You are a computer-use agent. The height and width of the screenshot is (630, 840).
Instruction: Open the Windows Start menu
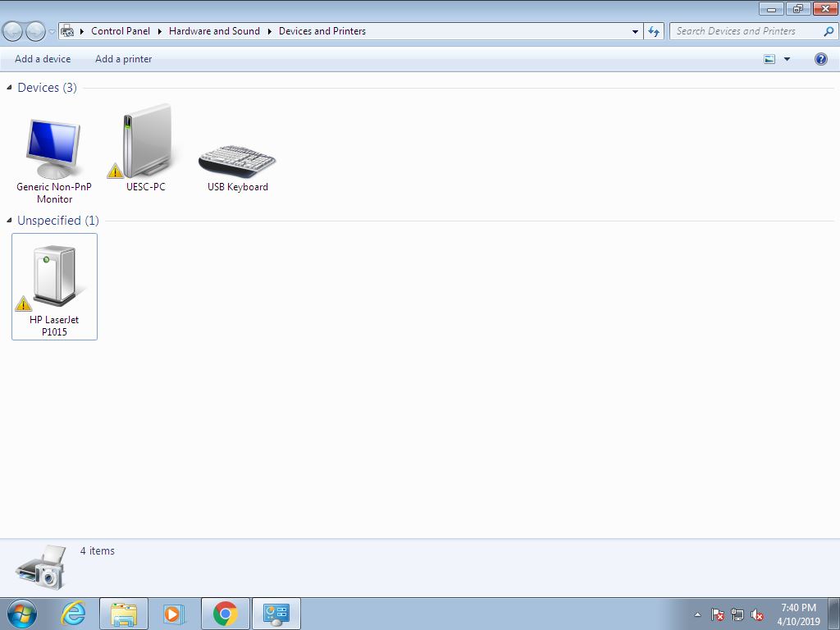[x=21, y=614]
